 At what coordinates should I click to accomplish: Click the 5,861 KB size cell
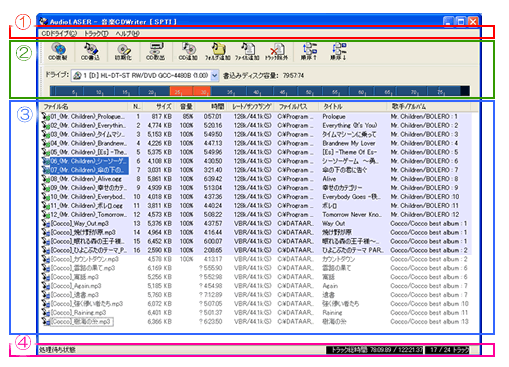point(160,179)
